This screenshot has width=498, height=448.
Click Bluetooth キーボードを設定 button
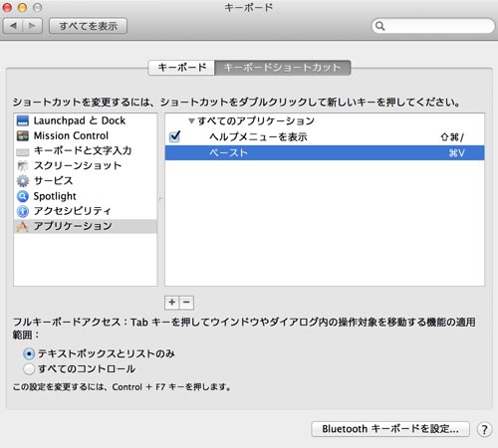pyautogui.click(x=390, y=429)
